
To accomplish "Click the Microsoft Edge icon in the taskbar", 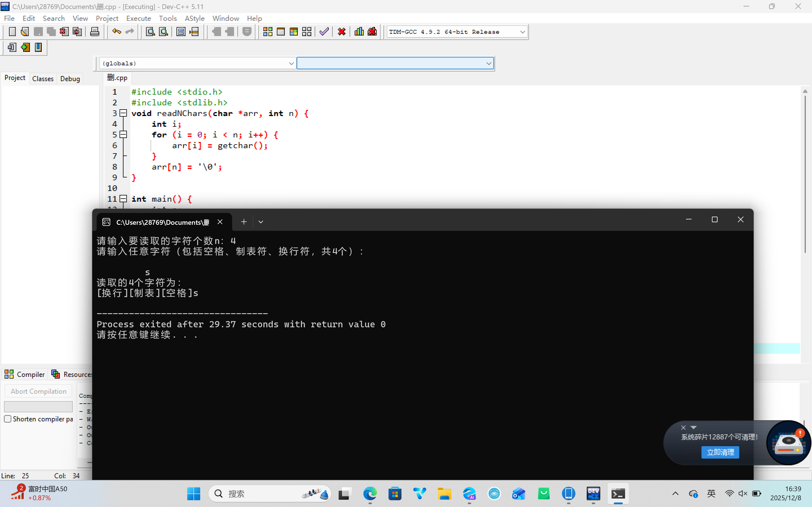I will pos(370,493).
